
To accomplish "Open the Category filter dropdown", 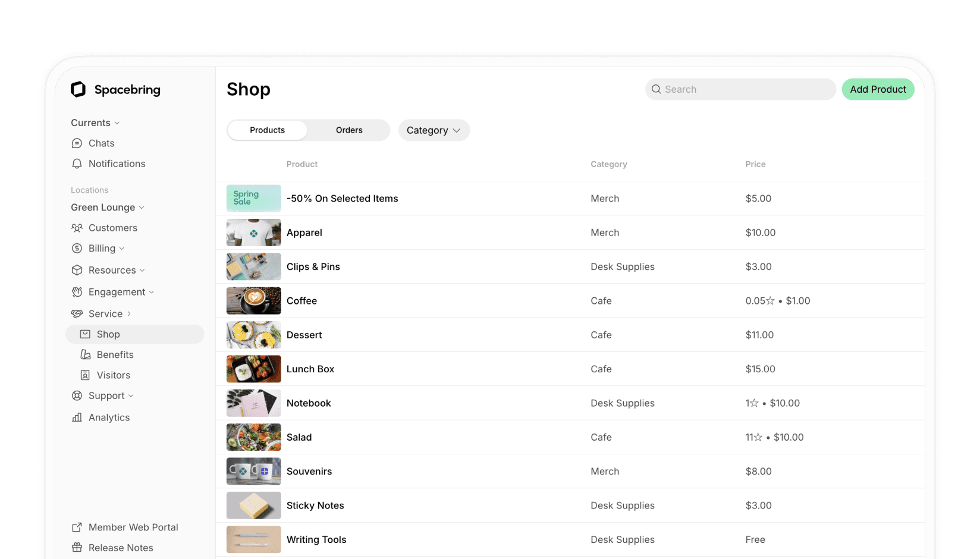I will click(434, 130).
